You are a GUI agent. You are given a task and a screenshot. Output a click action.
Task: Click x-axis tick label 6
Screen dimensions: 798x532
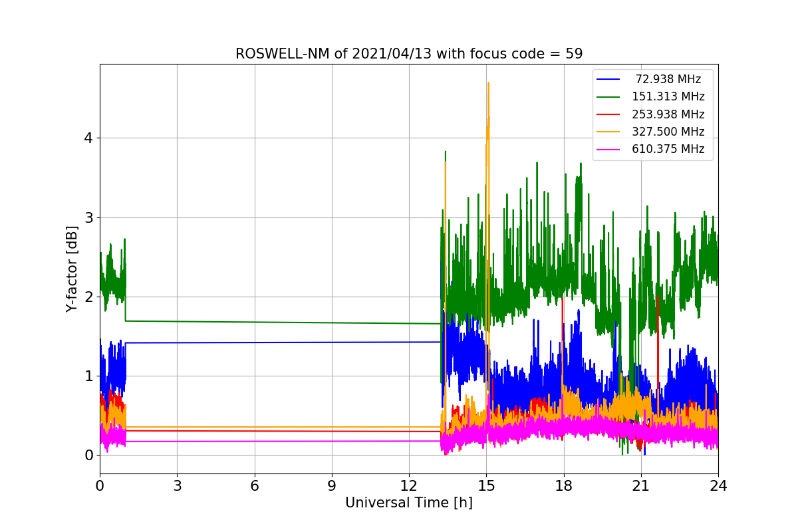click(254, 485)
